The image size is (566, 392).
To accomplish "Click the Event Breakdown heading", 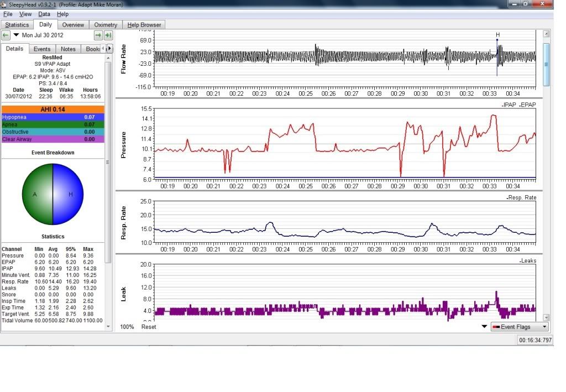I will coord(53,153).
